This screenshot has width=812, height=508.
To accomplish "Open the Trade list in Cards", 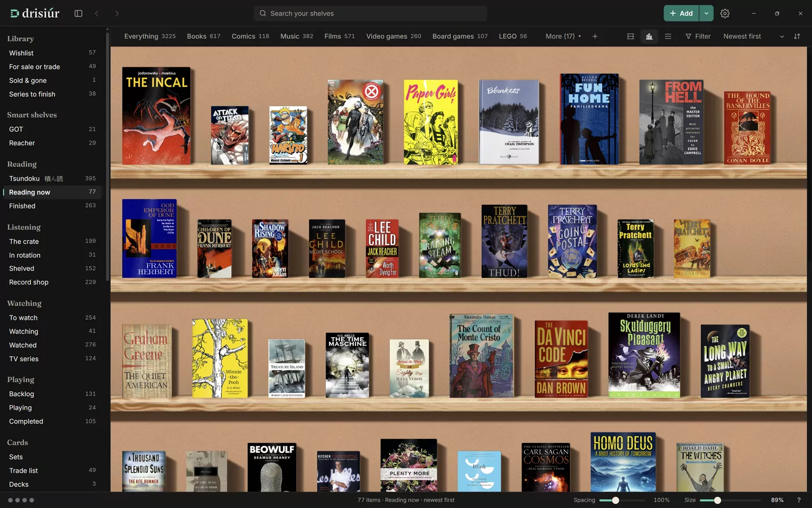I will 52,470.
